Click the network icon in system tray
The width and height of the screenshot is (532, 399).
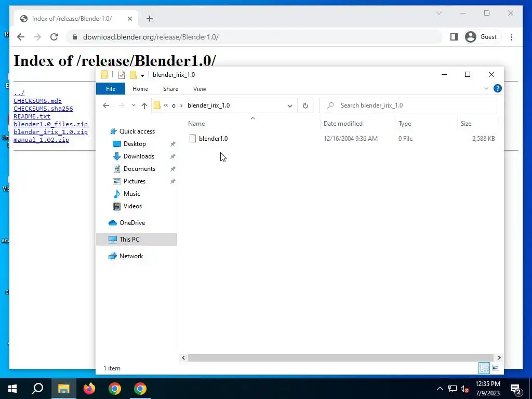pyautogui.click(x=453, y=389)
